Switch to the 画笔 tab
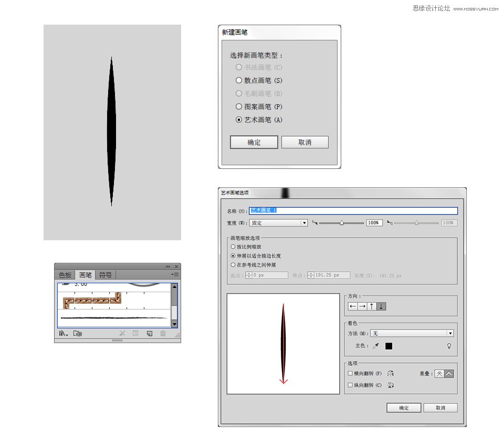504x448 pixels. [86, 275]
